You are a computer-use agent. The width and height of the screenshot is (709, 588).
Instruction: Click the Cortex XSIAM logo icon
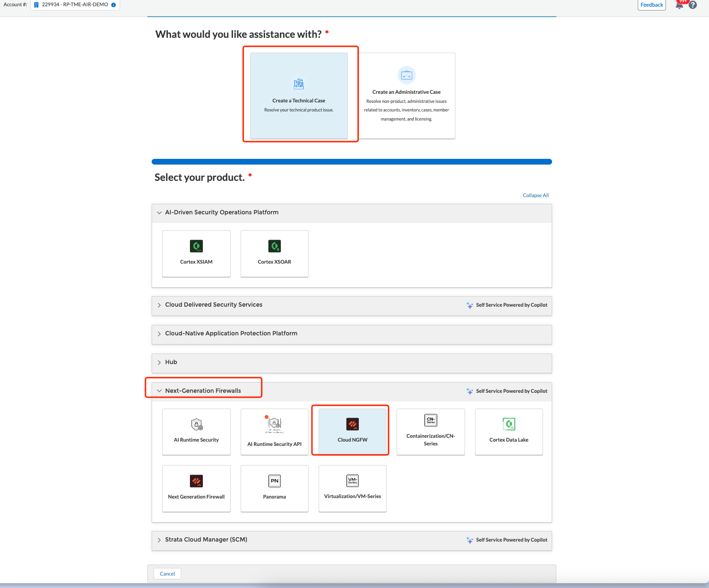[197, 246]
